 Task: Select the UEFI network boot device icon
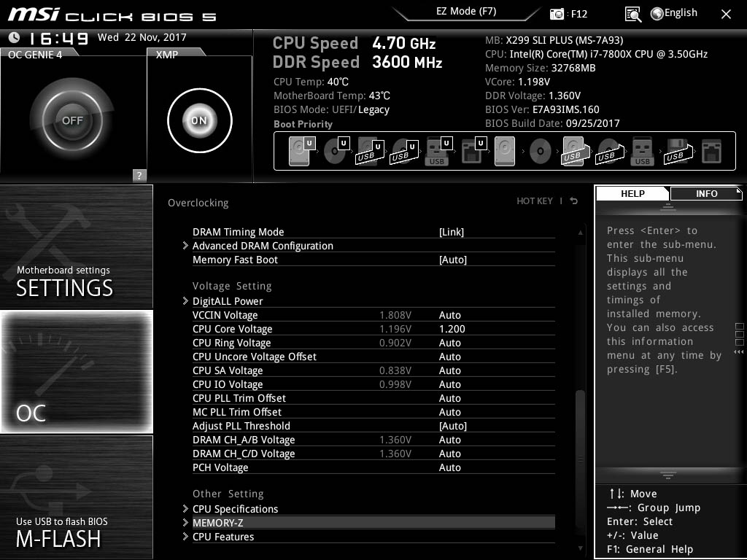pyautogui.click(x=473, y=151)
